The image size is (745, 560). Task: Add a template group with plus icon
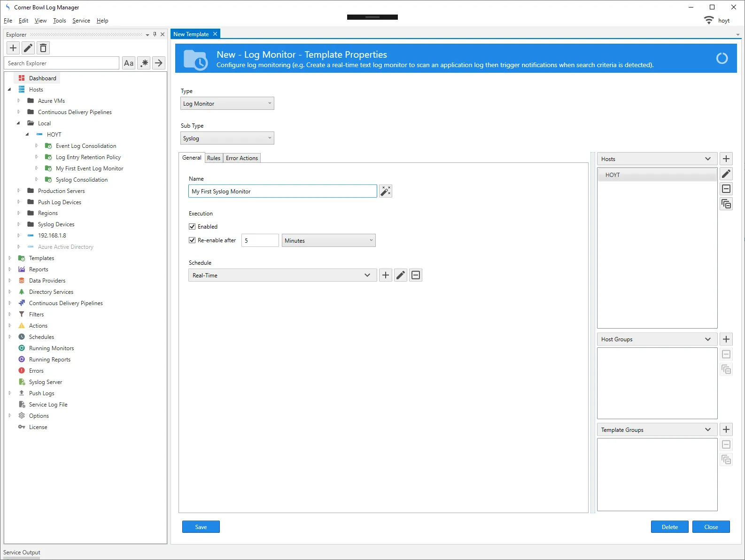[x=726, y=430]
